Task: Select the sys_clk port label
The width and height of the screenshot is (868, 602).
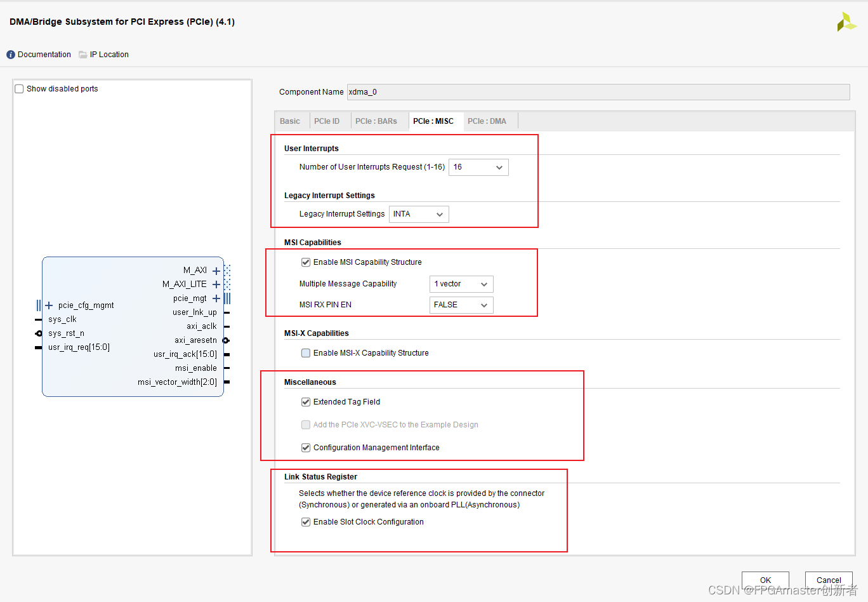Action: [x=62, y=319]
